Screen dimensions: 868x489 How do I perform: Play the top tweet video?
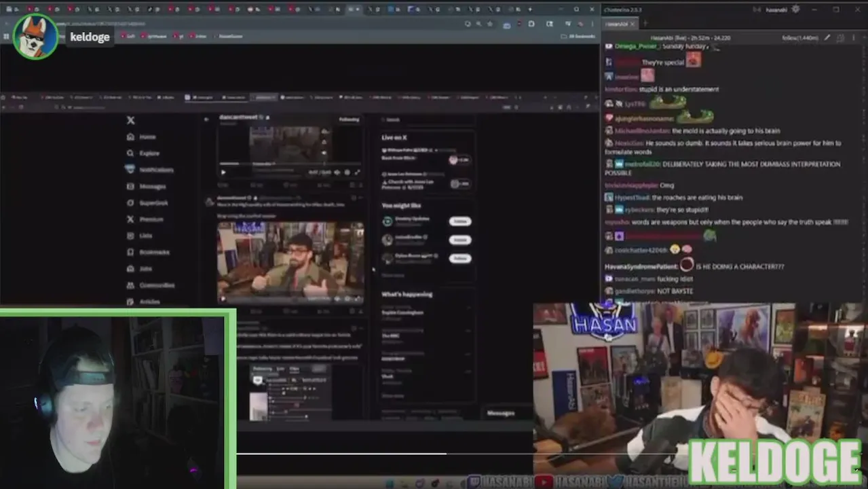pos(223,172)
